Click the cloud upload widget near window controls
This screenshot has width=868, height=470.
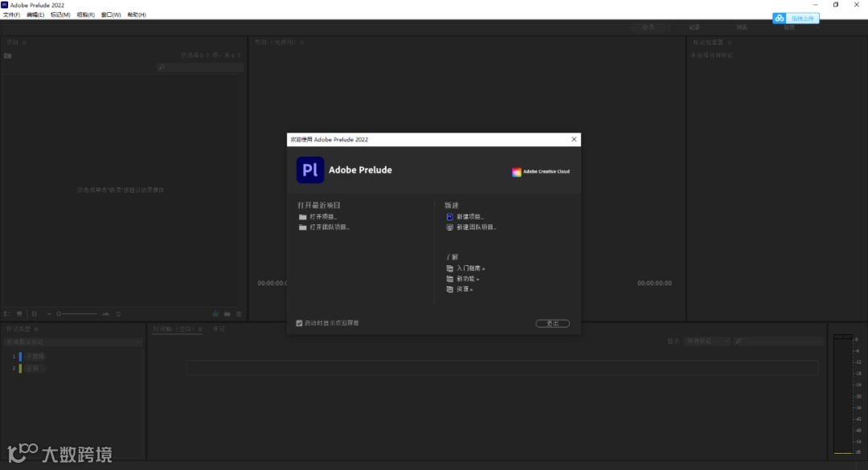tap(796, 18)
